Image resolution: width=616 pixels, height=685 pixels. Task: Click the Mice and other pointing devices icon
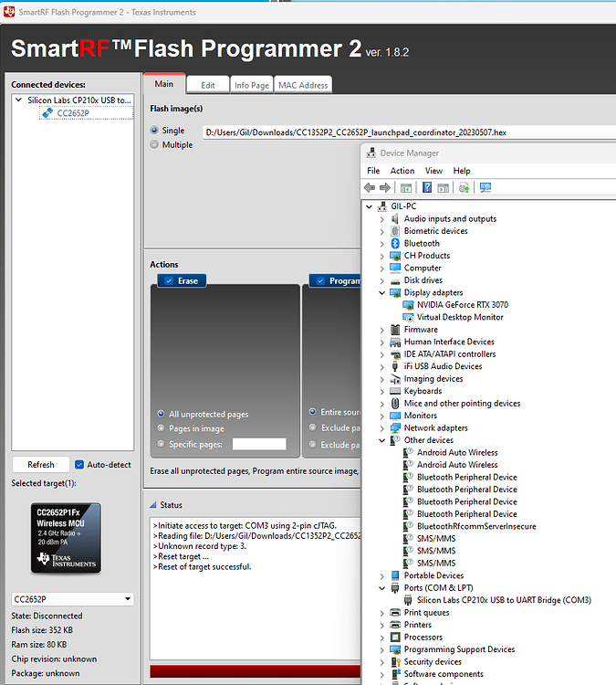coord(395,403)
